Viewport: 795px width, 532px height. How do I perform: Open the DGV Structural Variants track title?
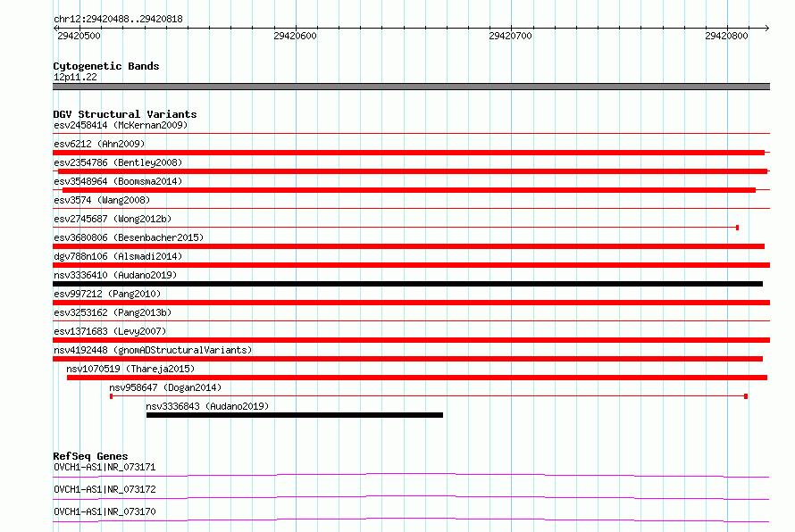pyautogui.click(x=125, y=114)
